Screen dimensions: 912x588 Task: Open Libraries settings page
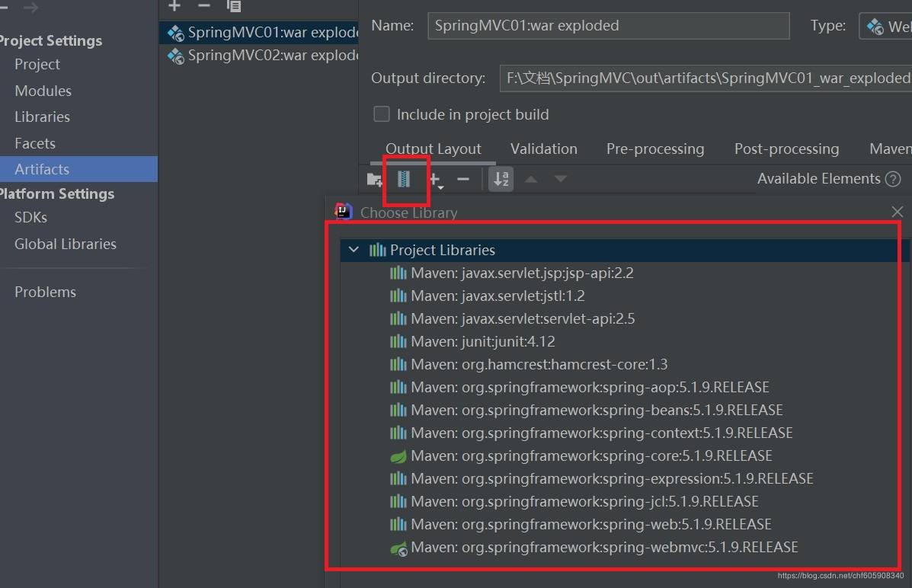(x=42, y=117)
